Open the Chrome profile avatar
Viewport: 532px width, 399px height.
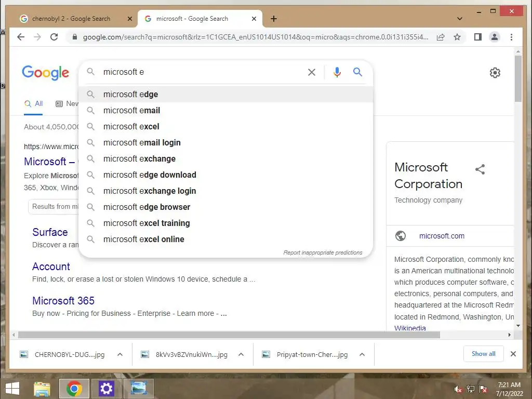click(x=495, y=37)
